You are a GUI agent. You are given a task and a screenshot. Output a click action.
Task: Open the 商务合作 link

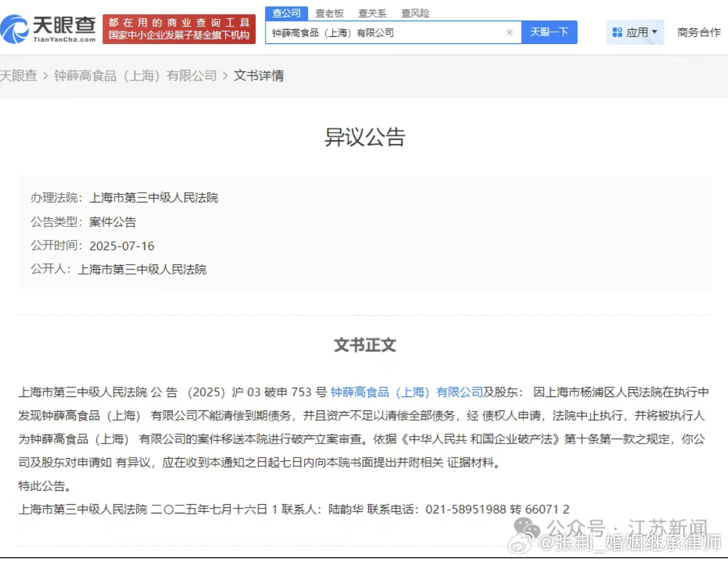(699, 32)
